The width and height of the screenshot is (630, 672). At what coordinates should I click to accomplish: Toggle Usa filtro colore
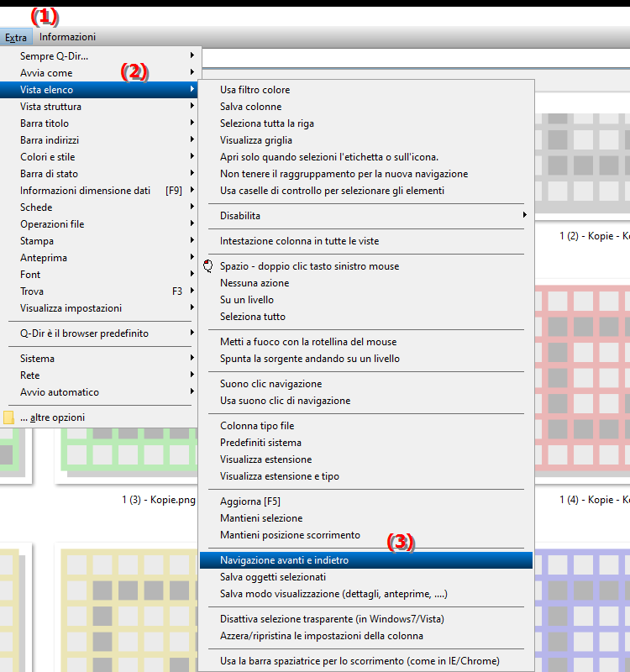coord(366,90)
